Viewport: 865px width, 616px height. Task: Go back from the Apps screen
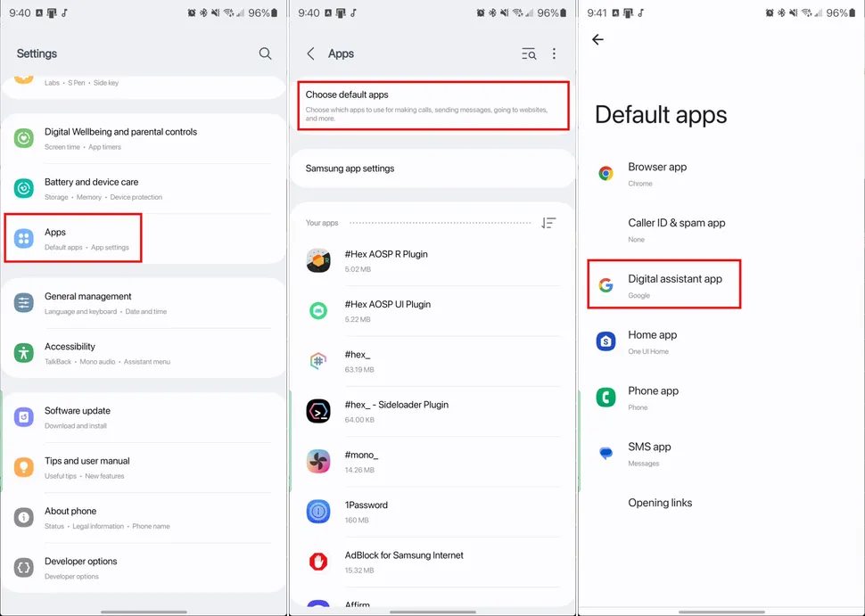pos(310,53)
